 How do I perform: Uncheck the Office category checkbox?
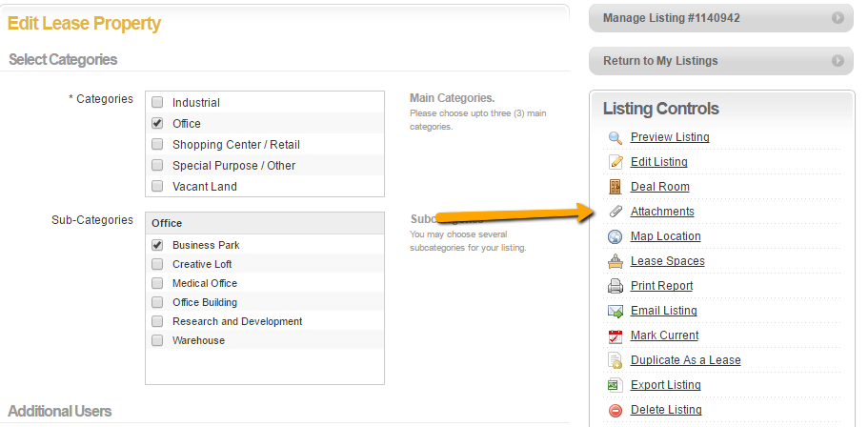coord(157,124)
